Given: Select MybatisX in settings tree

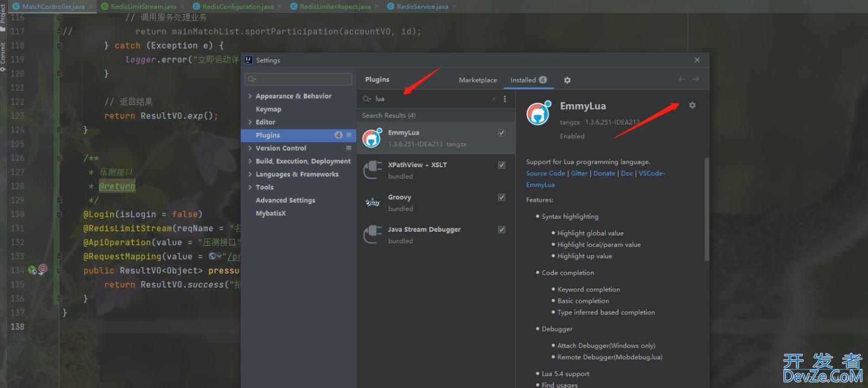Looking at the screenshot, I should (x=271, y=213).
